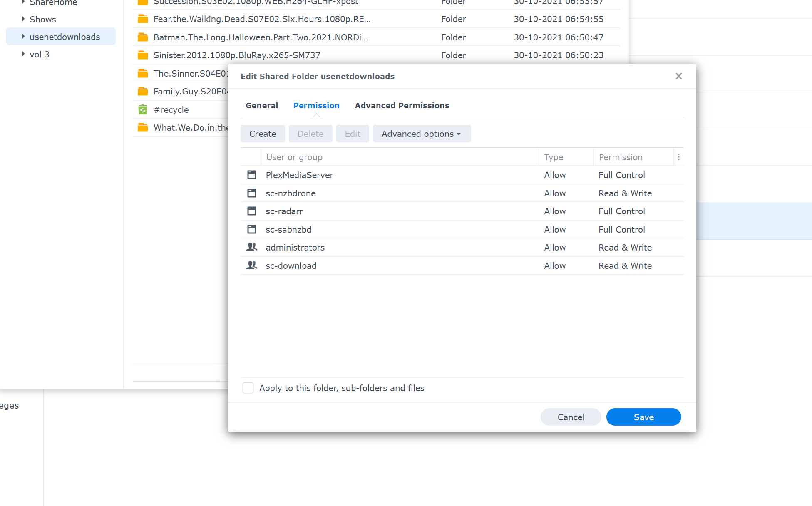
Task: Enable Apply to this folder, sub-folders checkbox
Action: click(x=248, y=388)
